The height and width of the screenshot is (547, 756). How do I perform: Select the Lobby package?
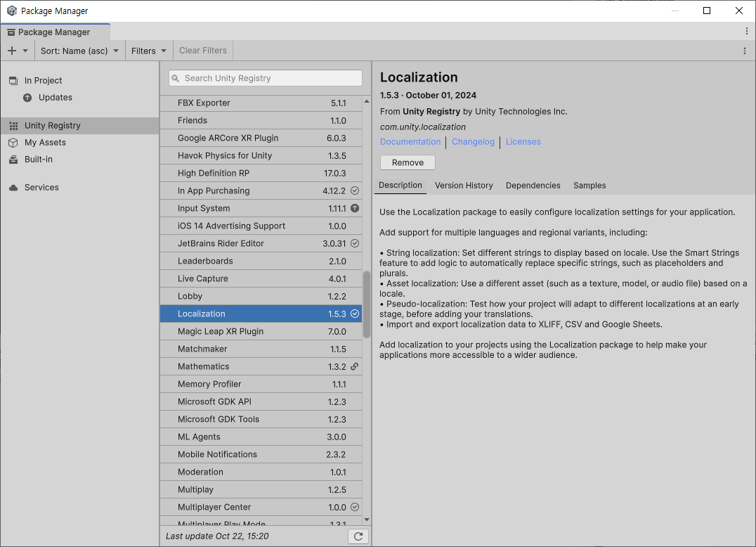[x=261, y=296]
